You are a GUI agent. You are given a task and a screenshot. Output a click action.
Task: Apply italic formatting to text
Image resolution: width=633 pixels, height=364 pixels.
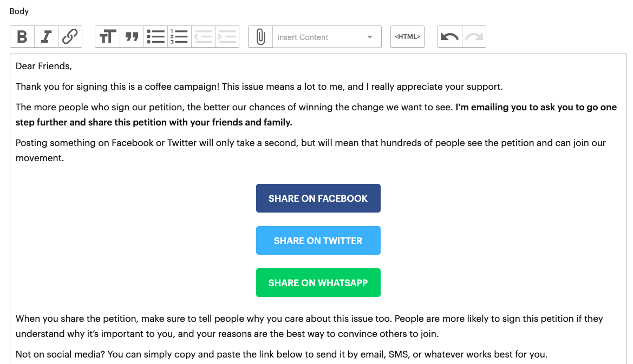point(46,37)
